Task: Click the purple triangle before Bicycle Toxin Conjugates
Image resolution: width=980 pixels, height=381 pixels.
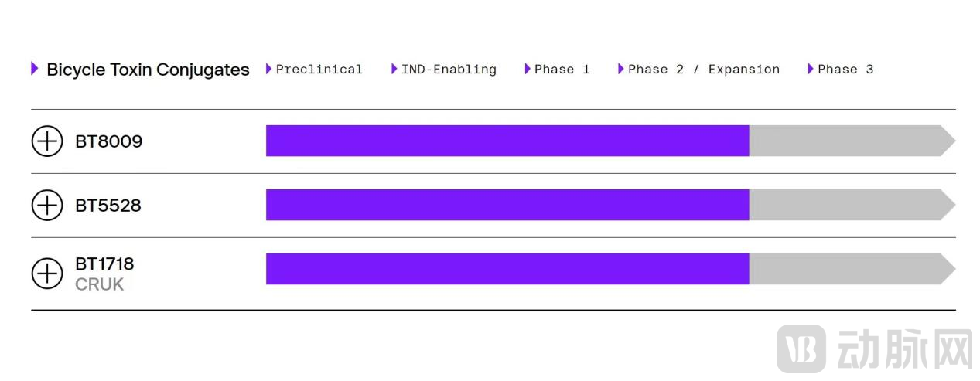Action: [x=35, y=69]
